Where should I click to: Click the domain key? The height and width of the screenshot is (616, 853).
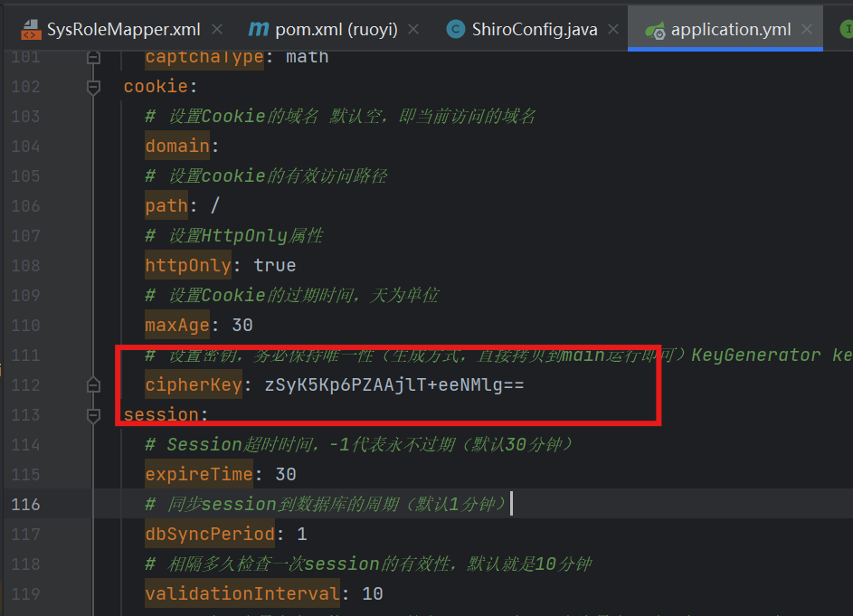[177, 146]
